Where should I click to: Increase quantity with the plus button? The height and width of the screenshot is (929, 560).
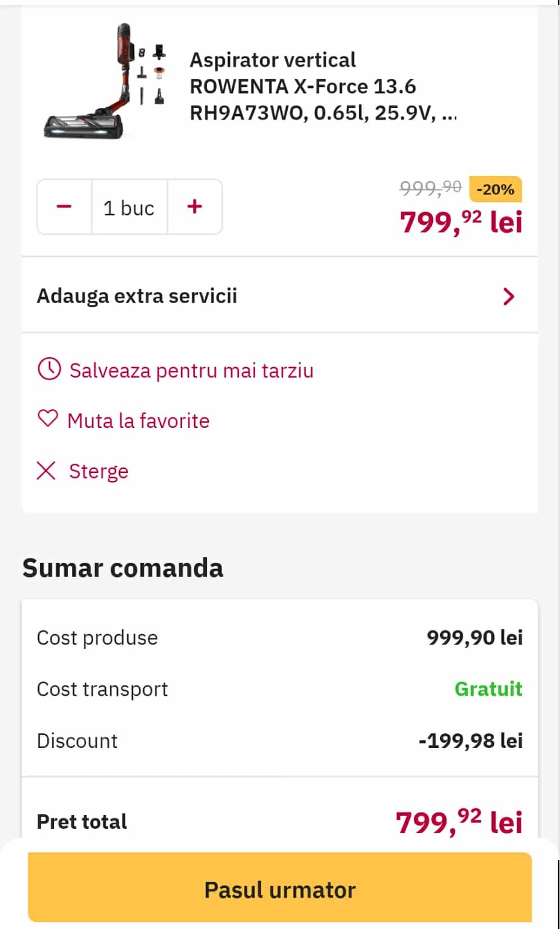[x=195, y=207]
